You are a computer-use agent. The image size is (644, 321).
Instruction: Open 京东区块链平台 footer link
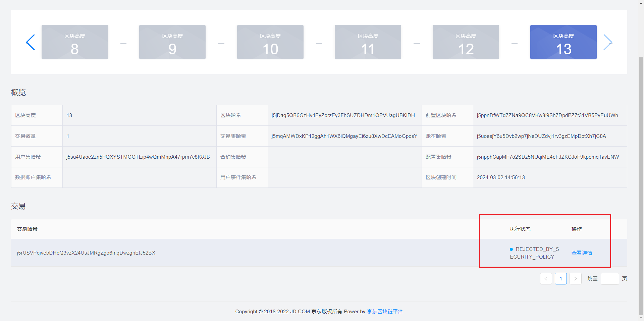tap(385, 312)
